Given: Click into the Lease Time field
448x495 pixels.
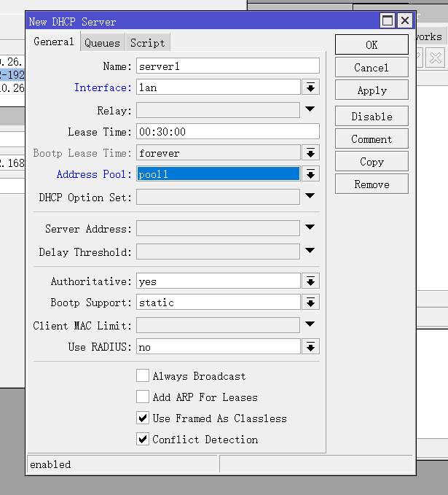Looking at the screenshot, I should point(227,132).
